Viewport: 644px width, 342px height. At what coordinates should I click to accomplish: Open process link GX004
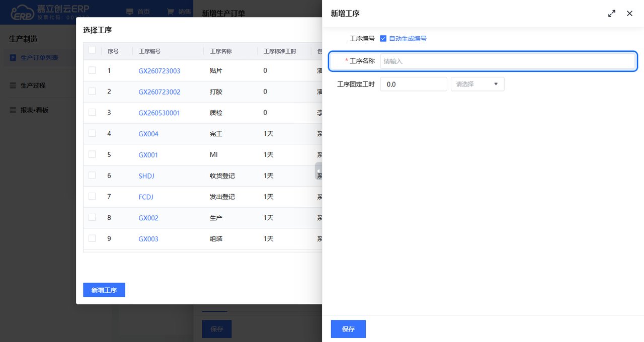[x=148, y=134]
